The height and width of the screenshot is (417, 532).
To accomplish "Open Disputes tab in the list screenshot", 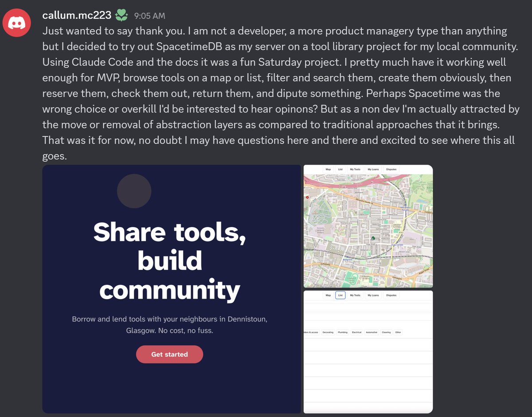I will click(391, 295).
